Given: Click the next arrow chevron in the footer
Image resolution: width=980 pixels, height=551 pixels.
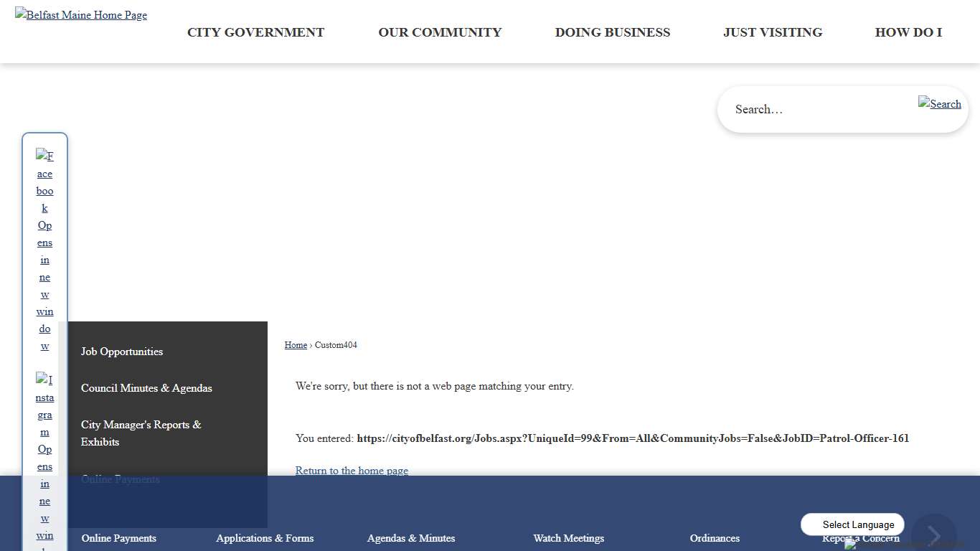Looking at the screenshot, I should pos(934,534).
